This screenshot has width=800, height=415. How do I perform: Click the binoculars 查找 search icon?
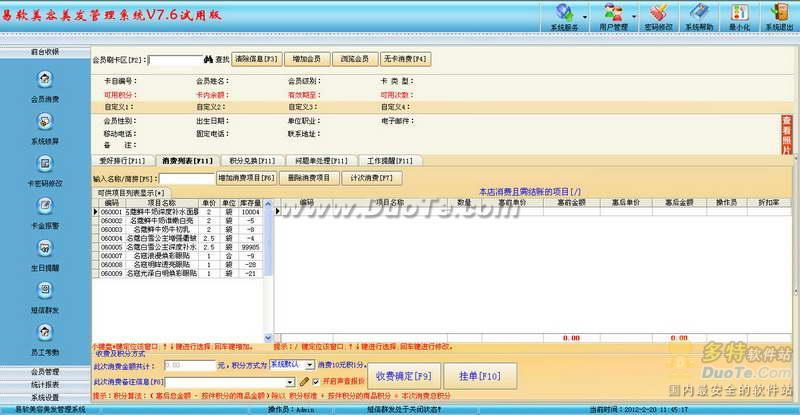pyautogui.click(x=209, y=59)
